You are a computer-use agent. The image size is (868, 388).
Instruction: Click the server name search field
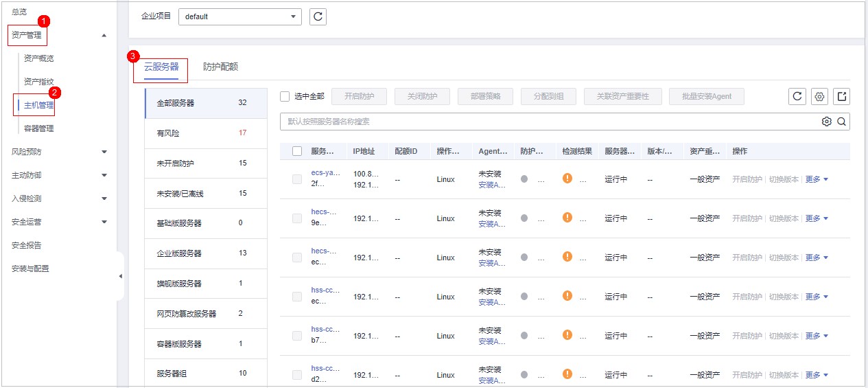coord(549,122)
